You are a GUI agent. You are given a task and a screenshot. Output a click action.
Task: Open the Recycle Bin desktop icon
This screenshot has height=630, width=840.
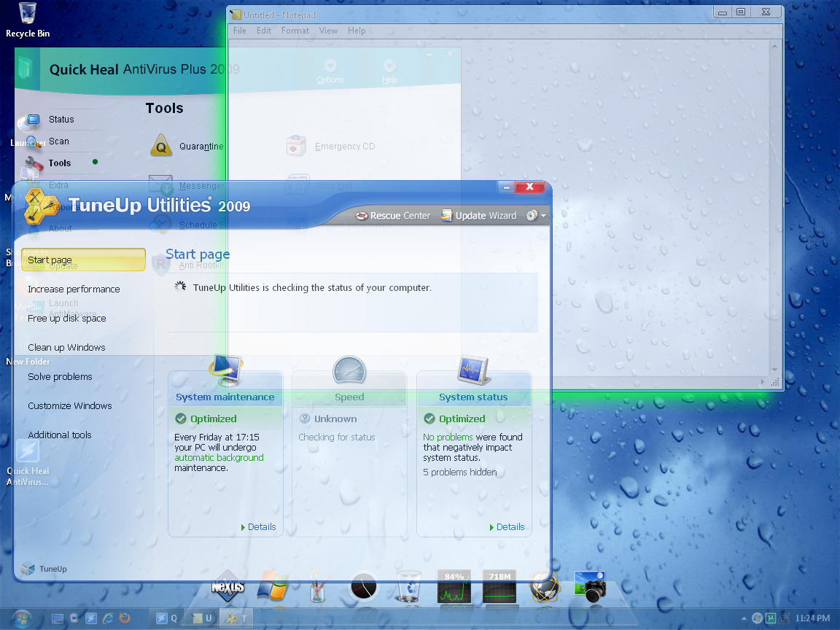(27, 20)
